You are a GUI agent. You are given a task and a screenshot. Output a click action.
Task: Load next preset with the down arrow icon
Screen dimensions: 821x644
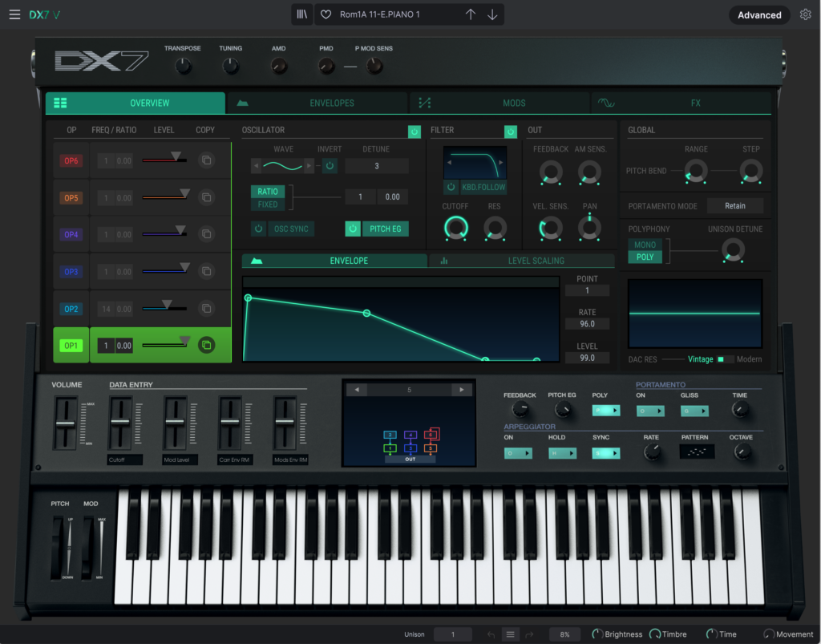492,14
